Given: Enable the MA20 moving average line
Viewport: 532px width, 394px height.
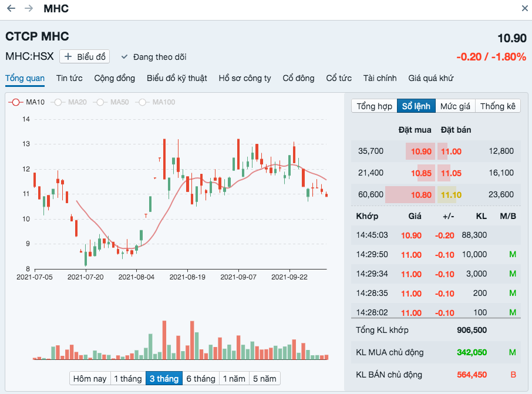Looking at the screenshot, I should click(69, 102).
